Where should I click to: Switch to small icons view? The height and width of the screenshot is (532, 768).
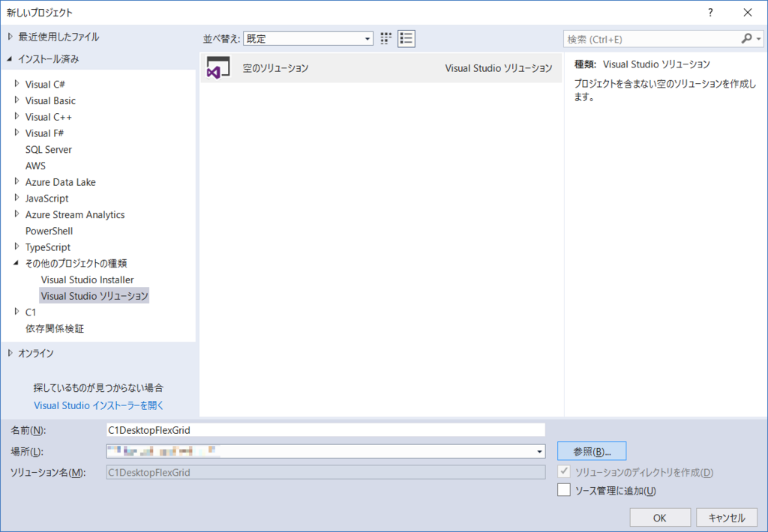coord(386,39)
